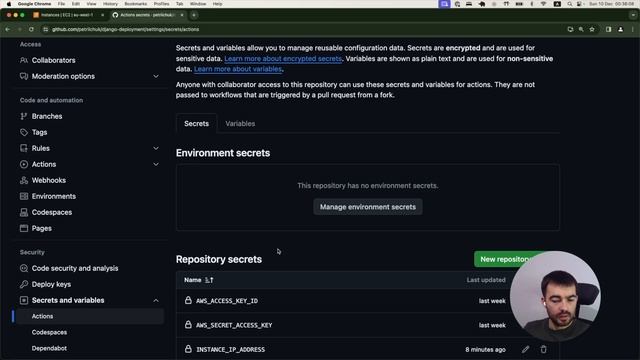Image resolution: width=640 pixels, height=360 pixels.
Task: Bookmark this page with the star icon
Action: [x=592, y=29]
